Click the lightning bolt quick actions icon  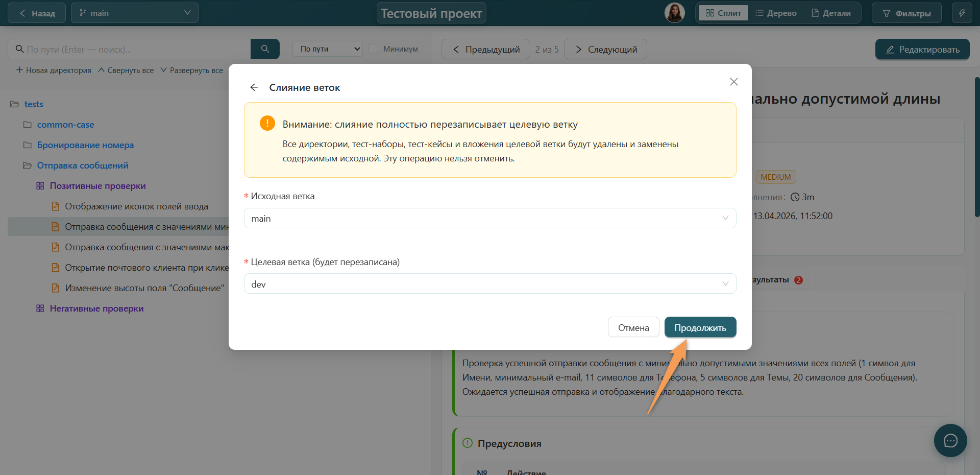pyautogui.click(x=962, y=13)
